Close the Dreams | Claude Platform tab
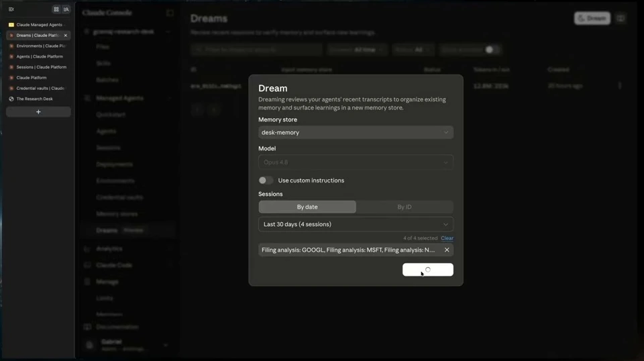This screenshot has width=644, height=361. click(x=66, y=36)
